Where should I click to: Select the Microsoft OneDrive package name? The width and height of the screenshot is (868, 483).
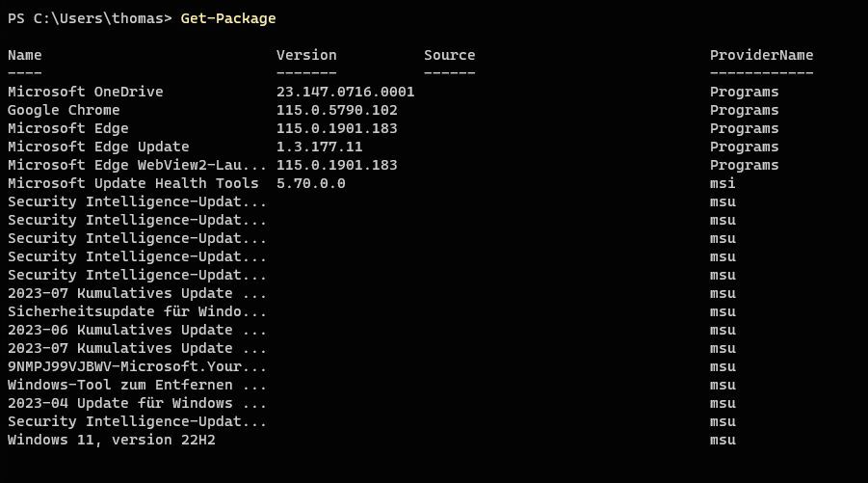click(86, 93)
